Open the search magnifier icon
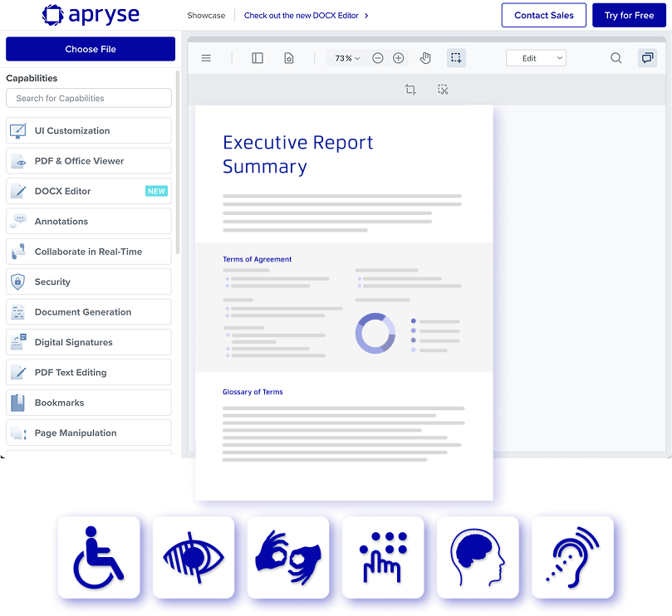Image resolution: width=672 pixels, height=616 pixels. 616,58
